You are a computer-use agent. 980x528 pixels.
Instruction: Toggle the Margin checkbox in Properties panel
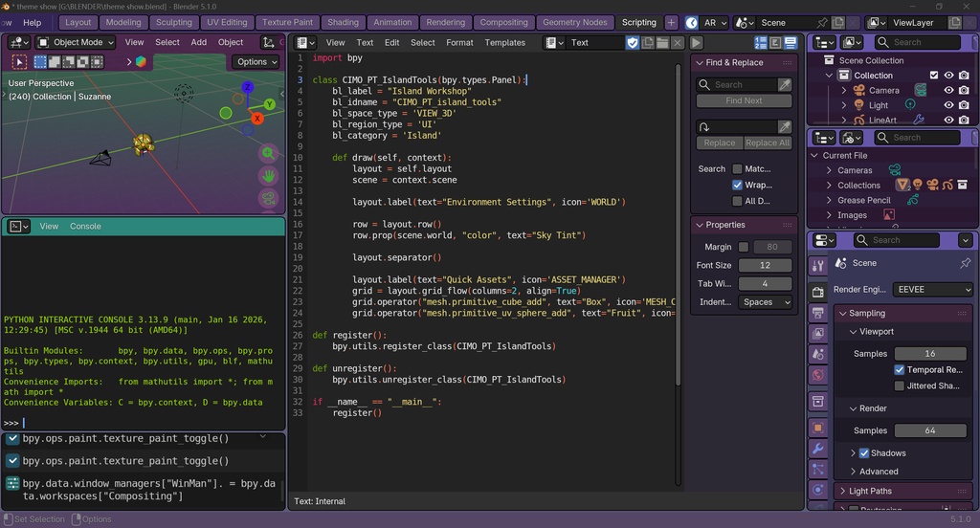pyautogui.click(x=744, y=247)
